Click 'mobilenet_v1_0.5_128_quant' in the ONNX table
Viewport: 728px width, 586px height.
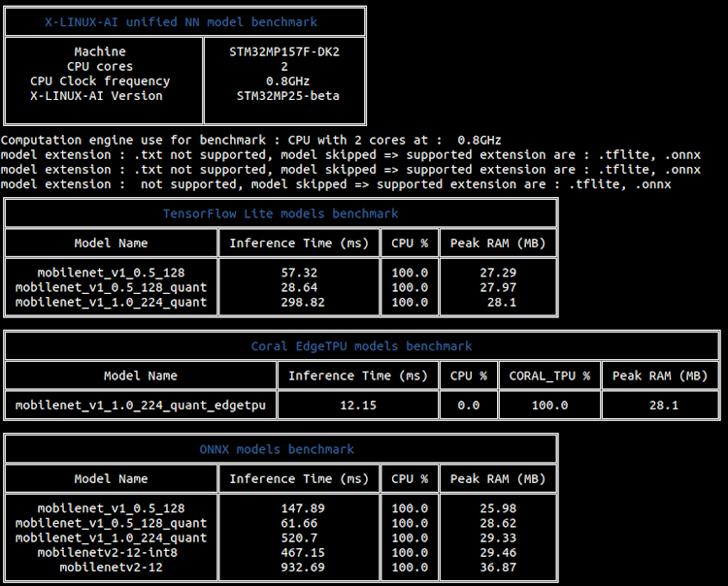(111, 523)
